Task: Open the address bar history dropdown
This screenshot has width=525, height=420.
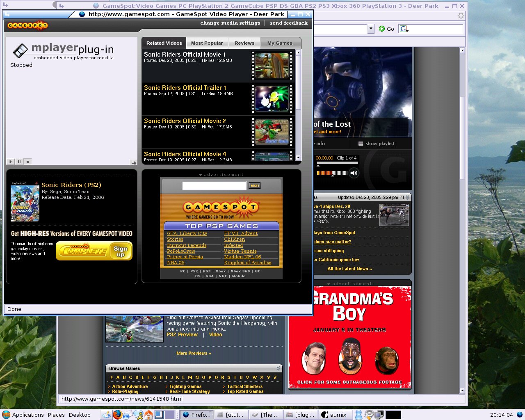Action: click(x=371, y=29)
